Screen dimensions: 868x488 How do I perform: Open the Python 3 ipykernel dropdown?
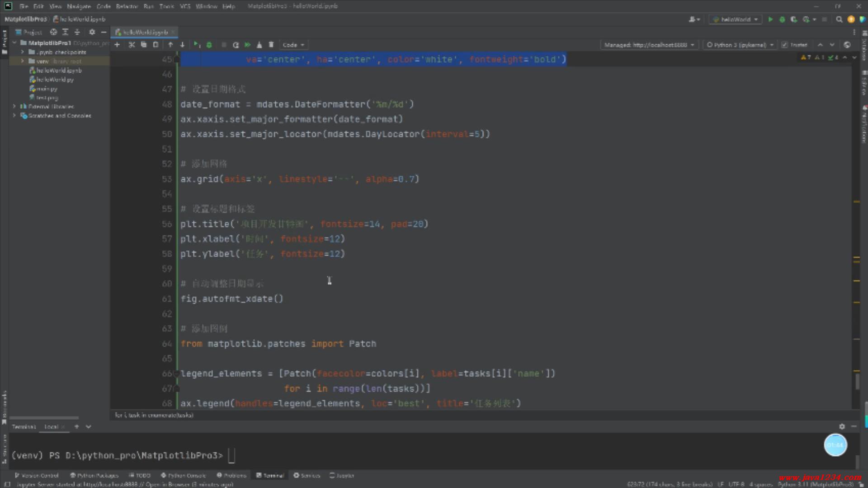click(x=740, y=45)
